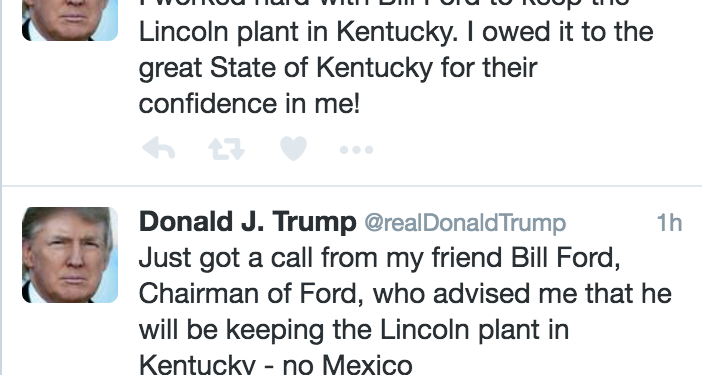This screenshot has width=702, height=375.
Task: Like the tweet using the heart icon
Action: tap(293, 148)
